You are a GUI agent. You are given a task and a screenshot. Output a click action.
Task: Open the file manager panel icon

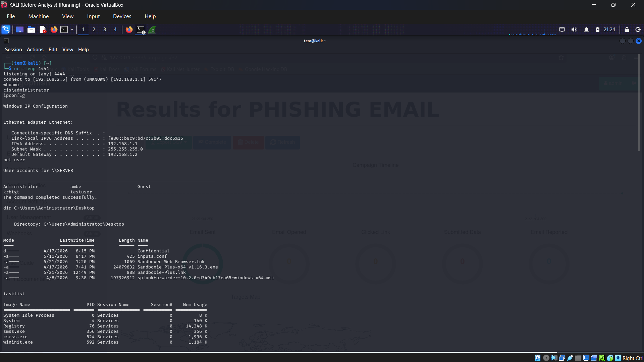click(31, 29)
